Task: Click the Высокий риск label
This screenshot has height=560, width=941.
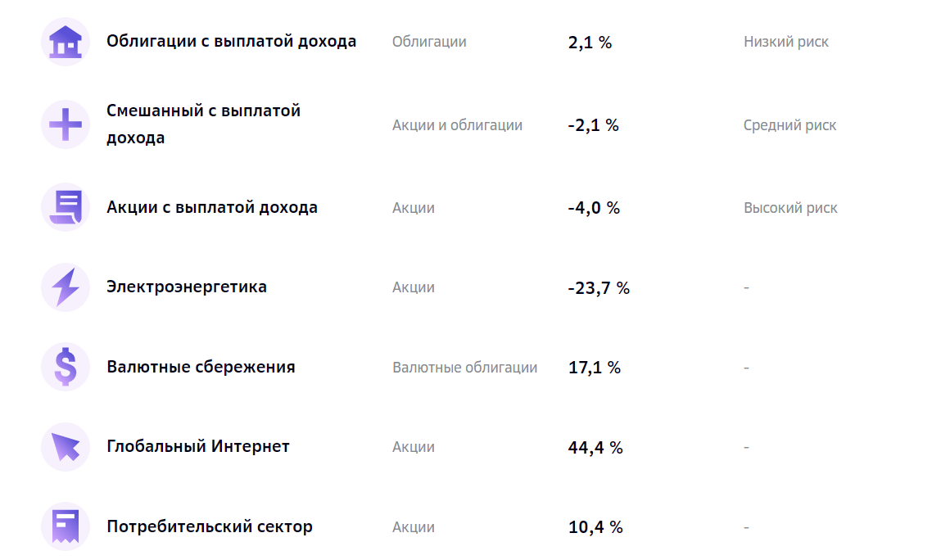Action: point(790,208)
